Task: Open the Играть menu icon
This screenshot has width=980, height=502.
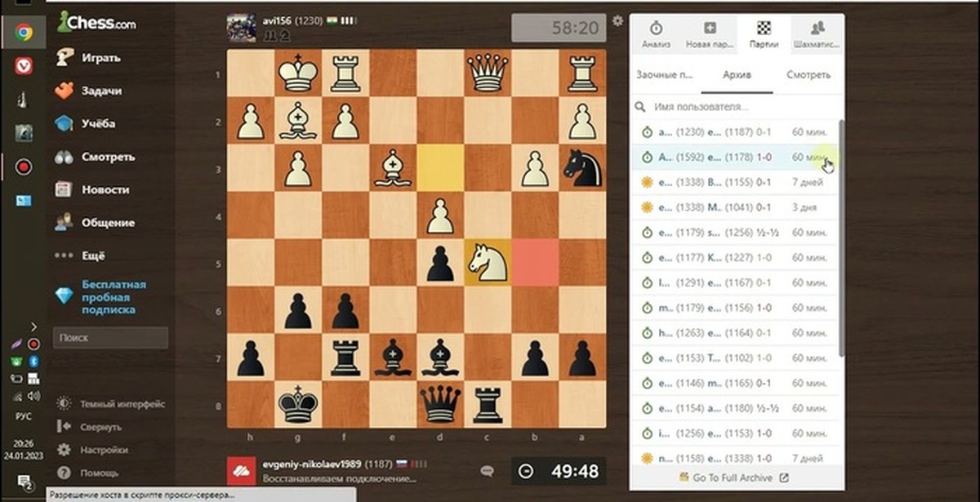Action: pos(65,58)
